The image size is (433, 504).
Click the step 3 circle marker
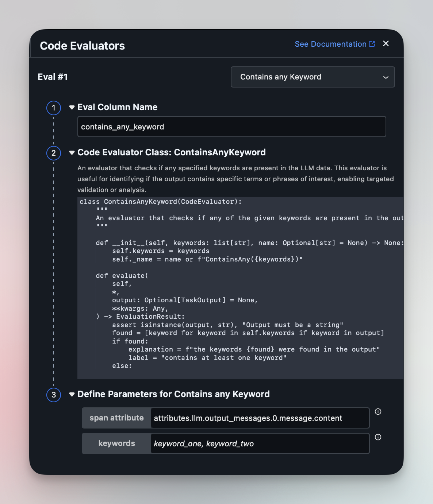(54, 395)
